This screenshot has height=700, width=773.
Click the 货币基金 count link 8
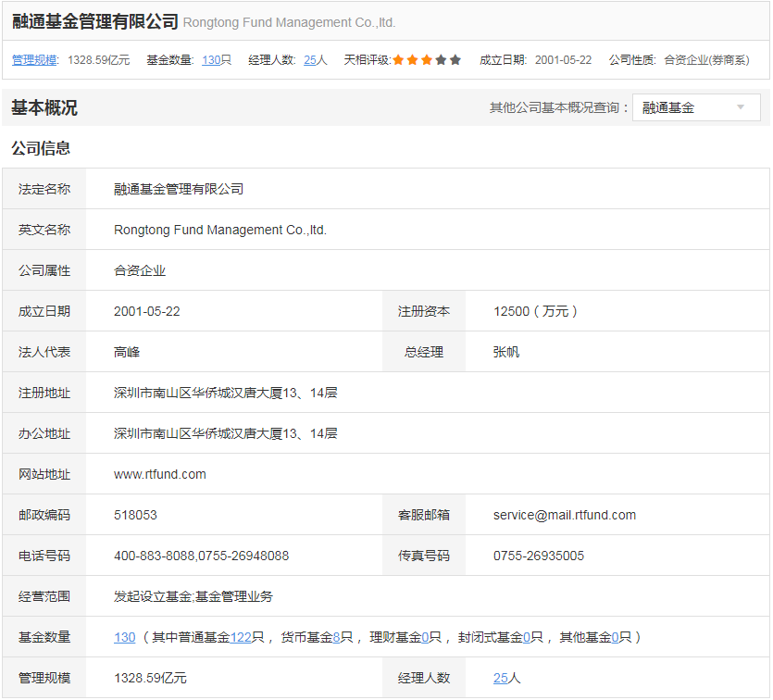(x=337, y=637)
